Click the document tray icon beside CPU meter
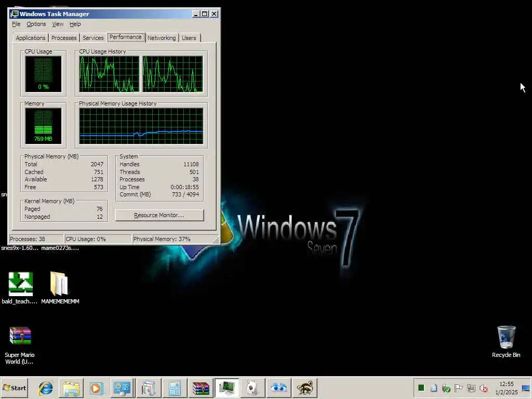Screen dimensions: 532x399 (x=434, y=388)
